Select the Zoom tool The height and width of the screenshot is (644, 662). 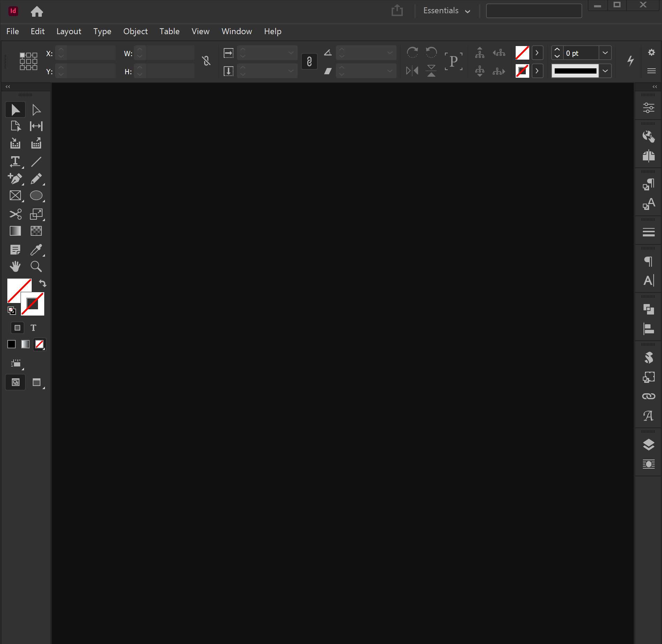tap(36, 266)
